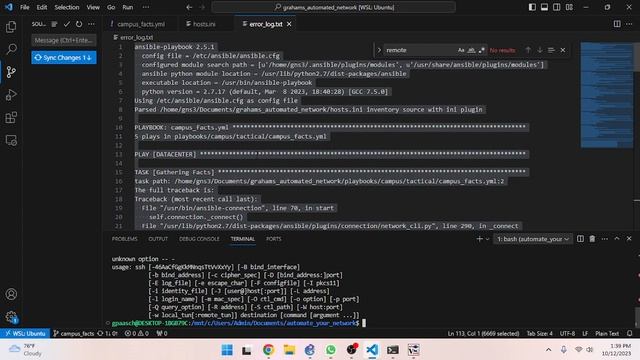Refresh the source control view
Viewport: 640px width, 360px height.
pyautogui.click(x=79, y=24)
